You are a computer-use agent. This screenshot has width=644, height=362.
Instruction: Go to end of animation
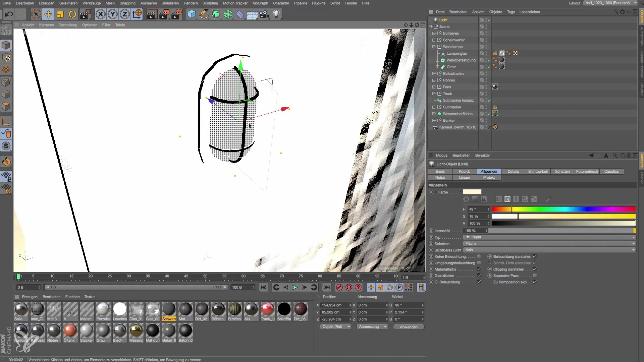coord(327,287)
